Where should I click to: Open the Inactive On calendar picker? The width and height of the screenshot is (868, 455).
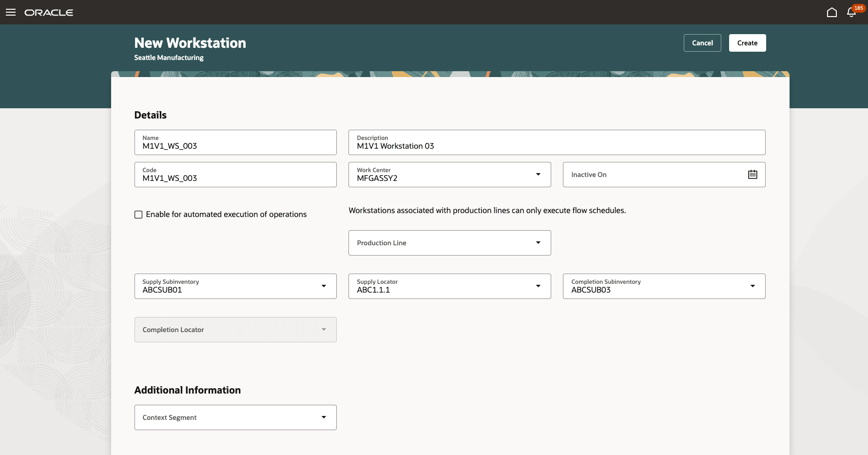[x=752, y=175]
